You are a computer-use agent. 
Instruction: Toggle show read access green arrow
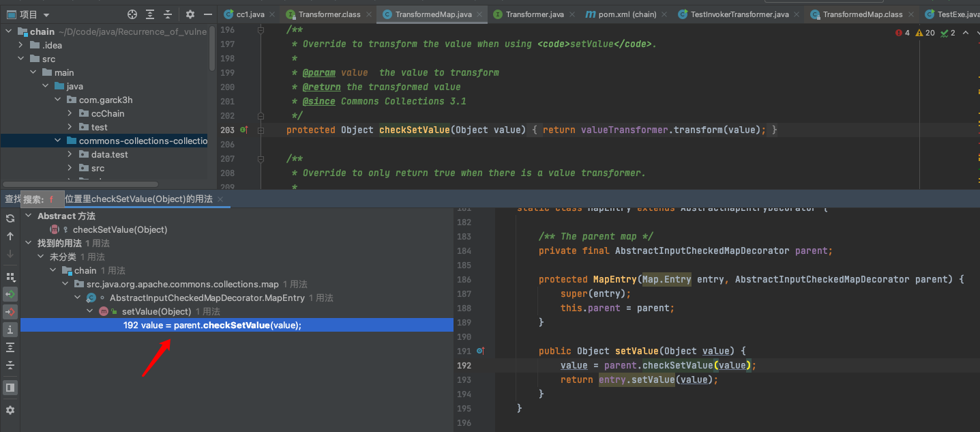(10, 294)
